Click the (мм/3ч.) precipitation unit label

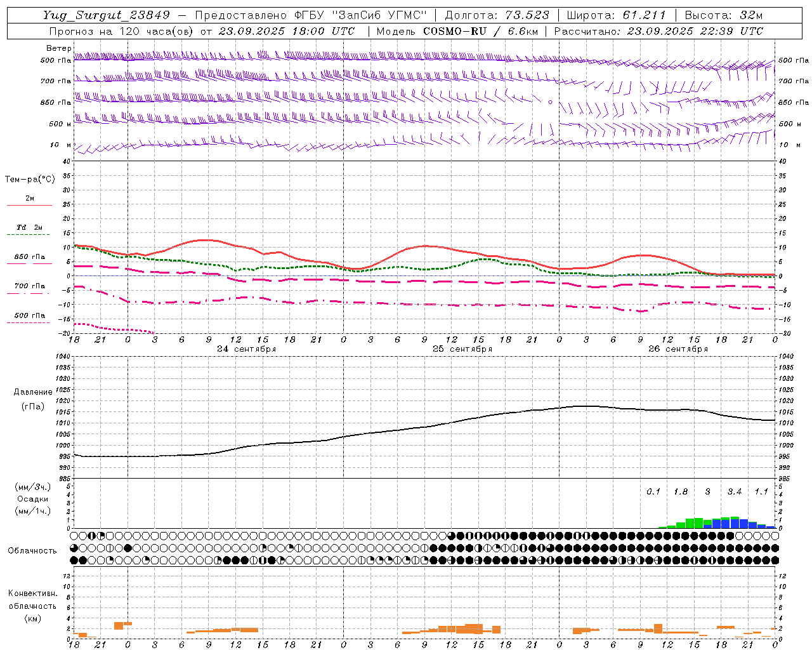click(x=32, y=487)
